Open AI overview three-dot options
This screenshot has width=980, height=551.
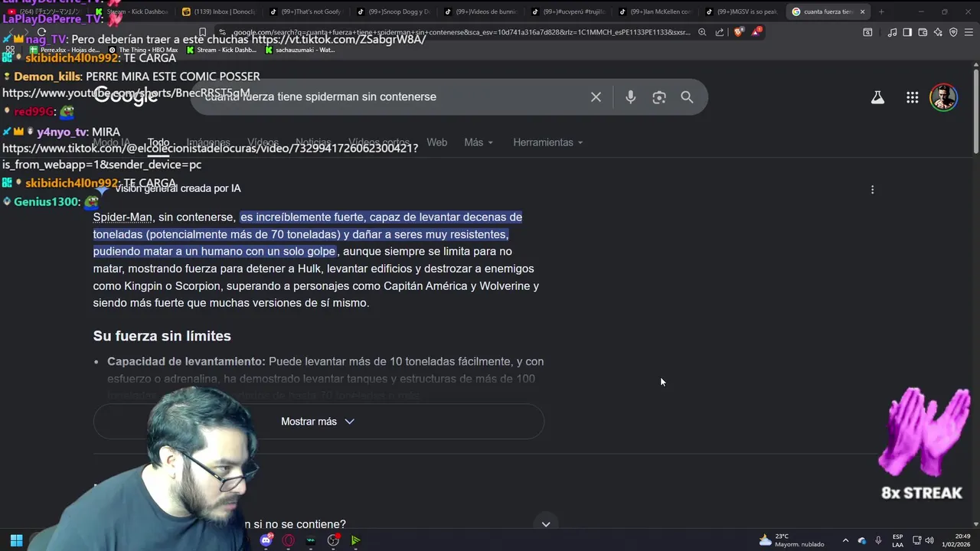[x=872, y=190]
